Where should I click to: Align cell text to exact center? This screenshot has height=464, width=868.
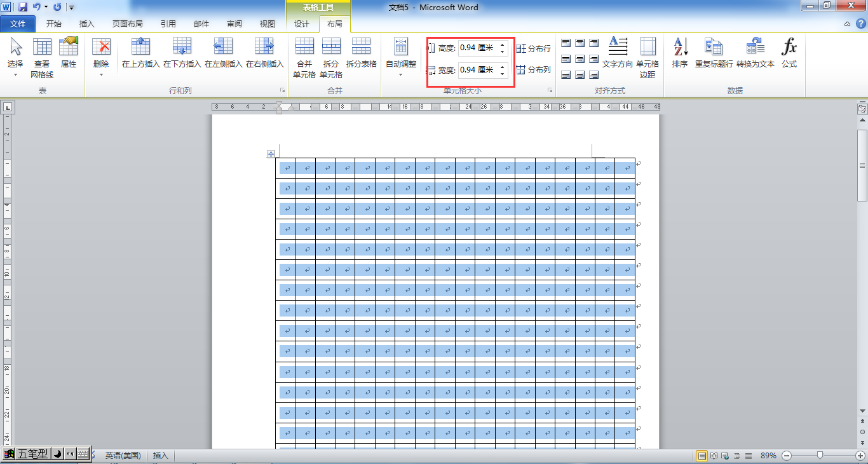pyautogui.click(x=580, y=59)
